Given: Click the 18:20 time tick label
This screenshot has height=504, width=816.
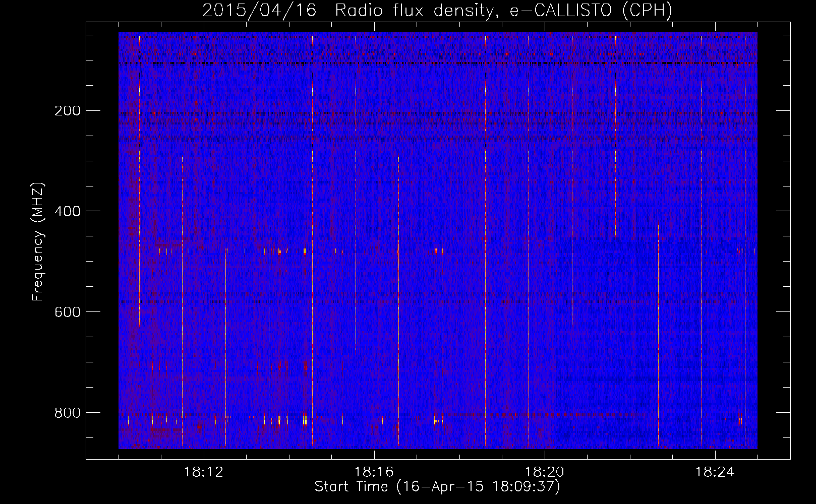Looking at the screenshot, I should click(x=545, y=472).
